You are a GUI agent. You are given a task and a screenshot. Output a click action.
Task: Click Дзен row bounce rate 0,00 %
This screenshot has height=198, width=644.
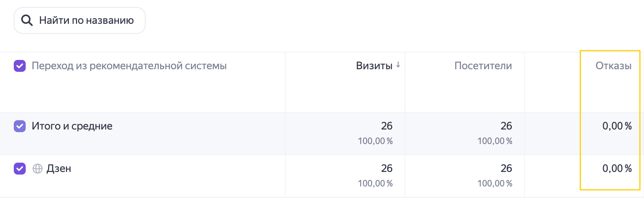point(617,169)
